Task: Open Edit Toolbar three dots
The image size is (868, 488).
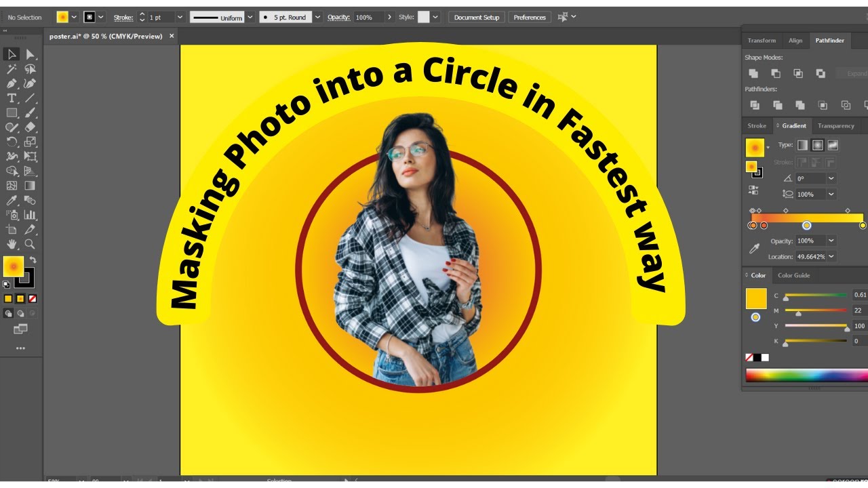Action: pyautogui.click(x=20, y=348)
